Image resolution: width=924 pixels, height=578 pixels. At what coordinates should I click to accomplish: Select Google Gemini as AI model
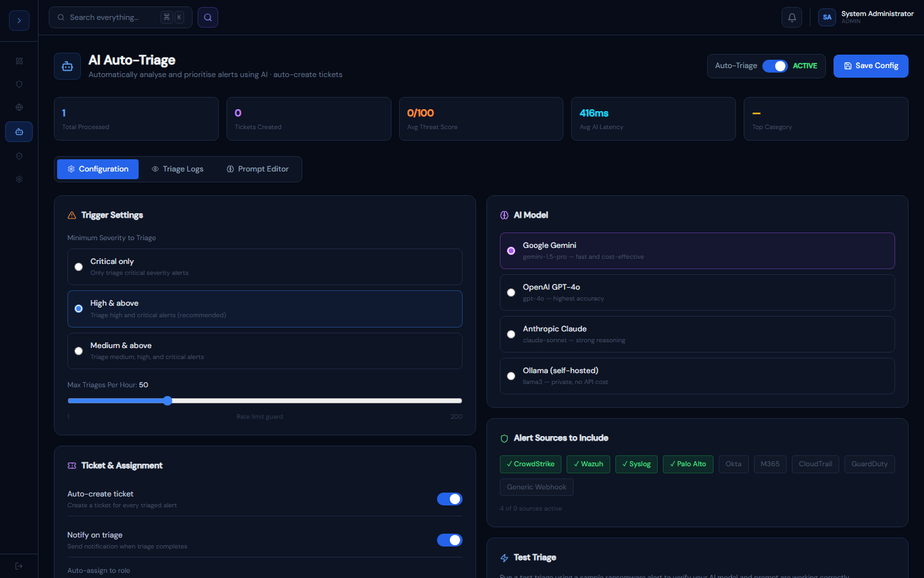point(697,250)
